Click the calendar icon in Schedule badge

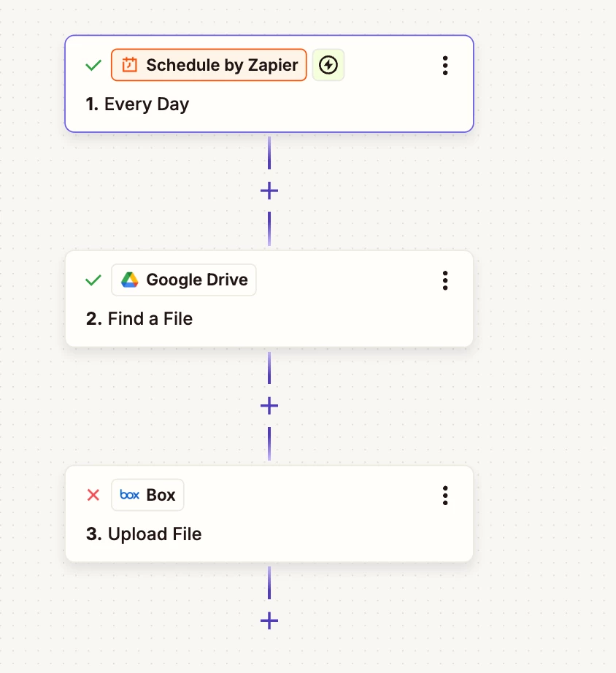129,65
